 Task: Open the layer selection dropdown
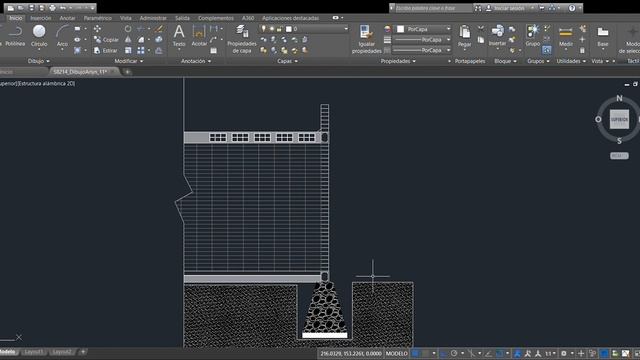click(346, 29)
